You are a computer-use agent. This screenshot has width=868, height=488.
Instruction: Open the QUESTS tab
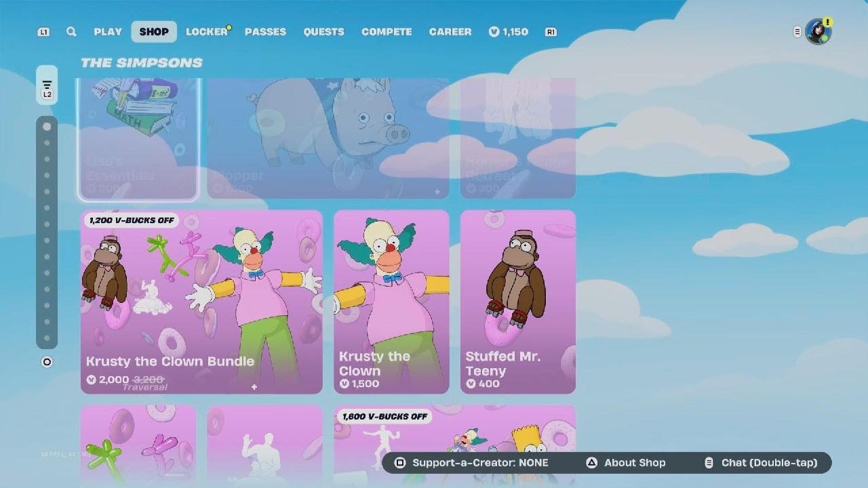pos(323,32)
